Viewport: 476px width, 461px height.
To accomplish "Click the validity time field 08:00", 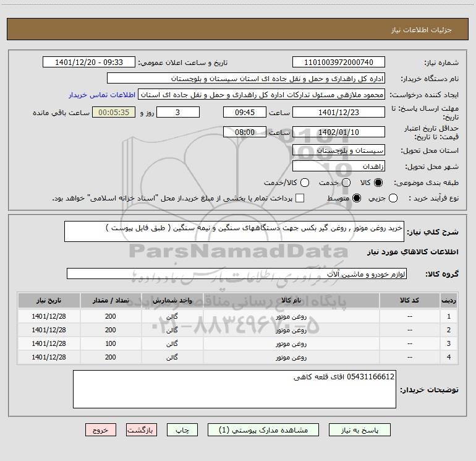I will [245, 132].
